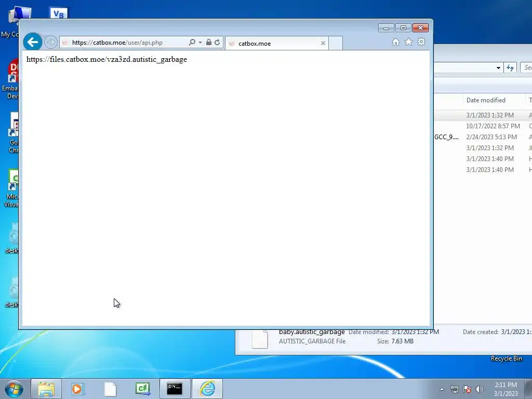Select the Embarcadero Dev desktop shortcut
The width and height of the screenshot is (532, 399).
coord(10,79)
